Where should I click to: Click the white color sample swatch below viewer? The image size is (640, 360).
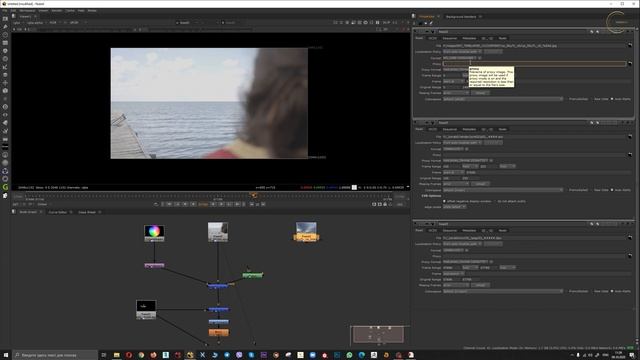(354, 187)
